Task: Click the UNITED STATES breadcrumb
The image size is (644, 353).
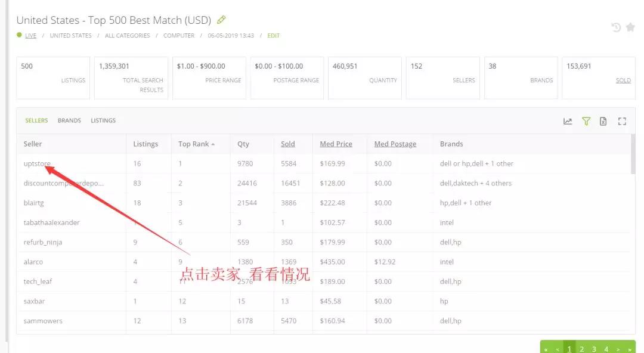Action: (x=70, y=36)
